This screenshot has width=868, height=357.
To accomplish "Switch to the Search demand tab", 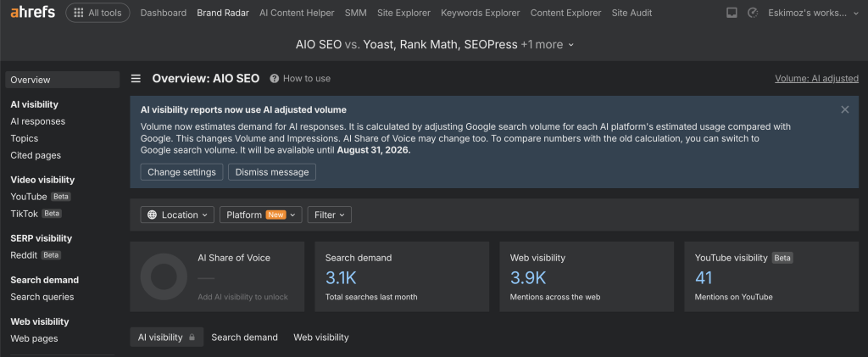I will [x=245, y=337].
